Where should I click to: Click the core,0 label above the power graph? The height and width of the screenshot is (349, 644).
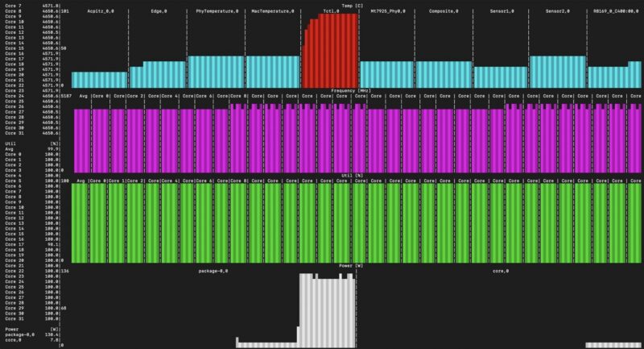(x=501, y=271)
